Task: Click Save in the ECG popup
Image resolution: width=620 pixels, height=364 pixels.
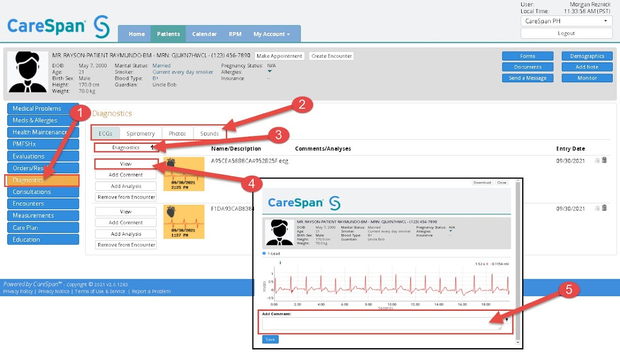Action: [270, 339]
